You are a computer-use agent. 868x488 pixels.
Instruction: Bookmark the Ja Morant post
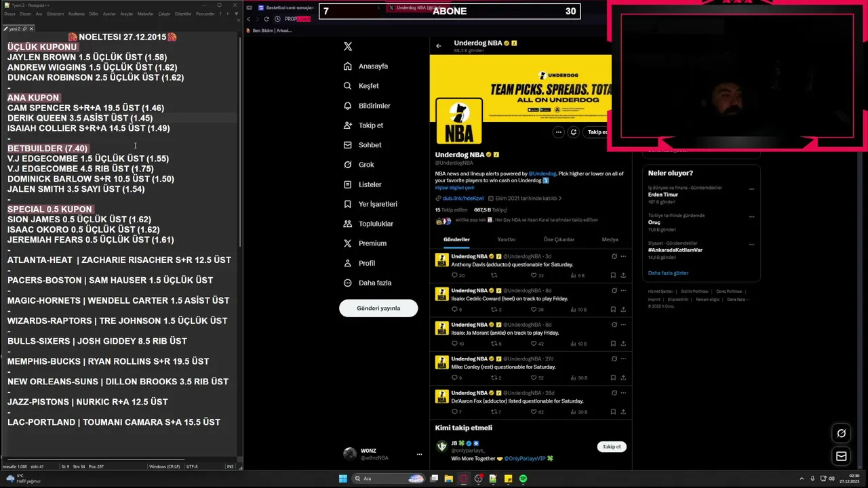(613, 344)
